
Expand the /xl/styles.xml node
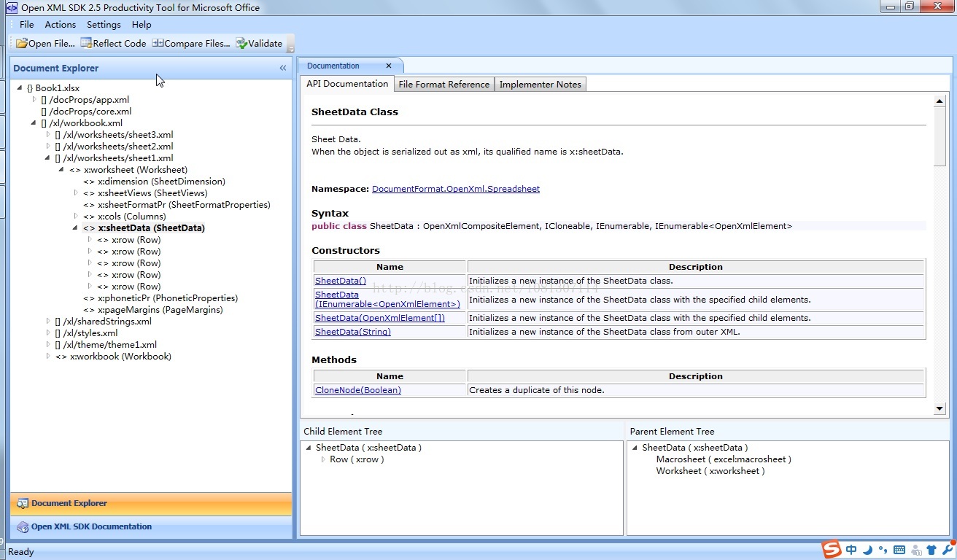48,332
